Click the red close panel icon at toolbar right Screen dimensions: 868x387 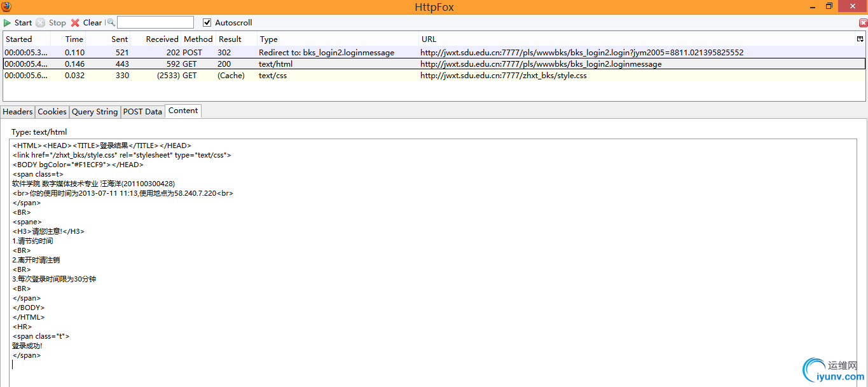[863, 22]
